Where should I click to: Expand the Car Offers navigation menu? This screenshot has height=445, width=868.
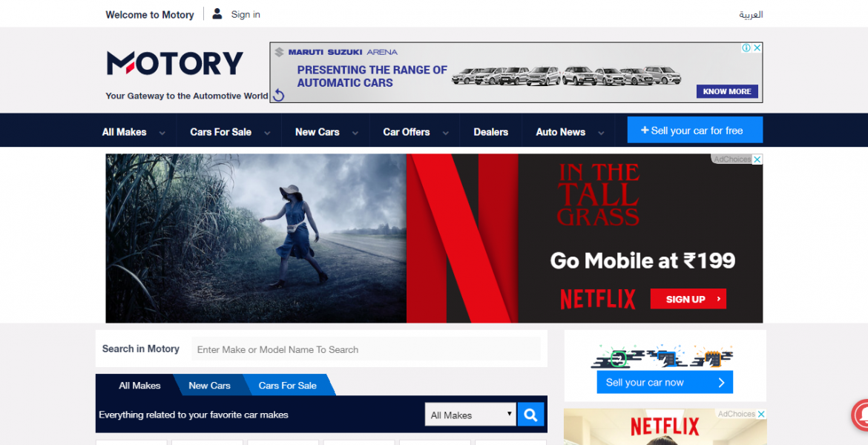pos(414,132)
